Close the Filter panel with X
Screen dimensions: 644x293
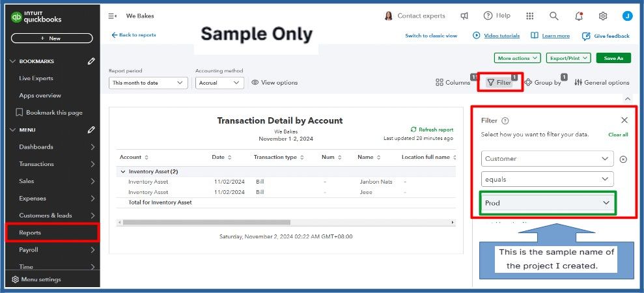point(624,120)
